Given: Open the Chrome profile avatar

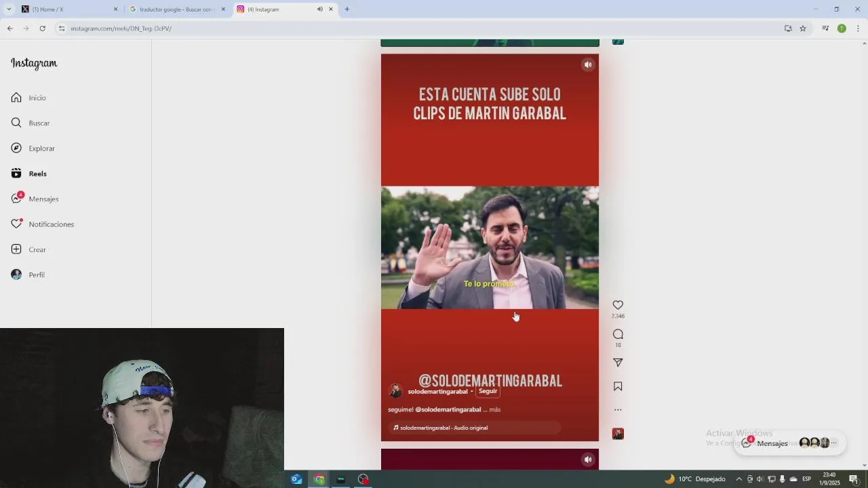Looking at the screenshot, I should 842,28.
